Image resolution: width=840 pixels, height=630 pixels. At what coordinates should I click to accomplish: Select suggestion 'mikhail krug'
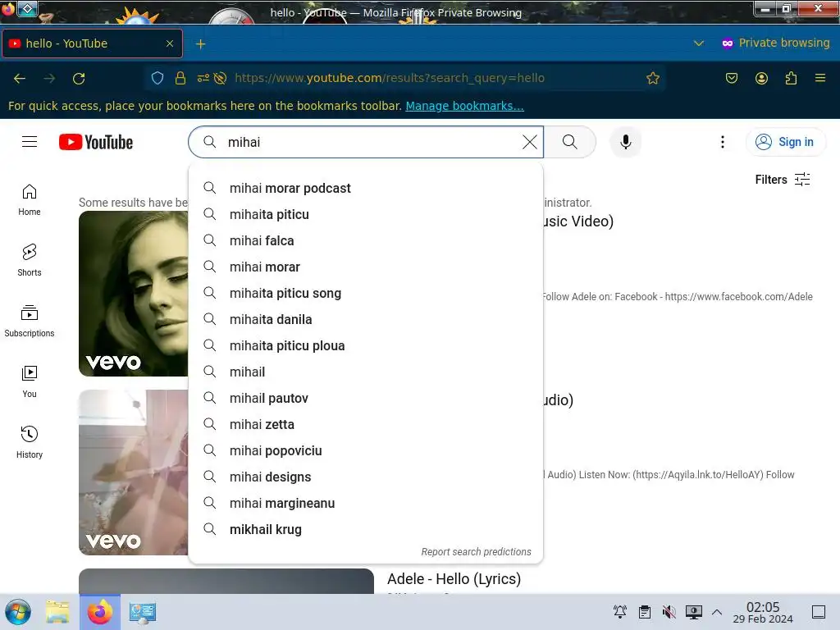pyautogui.click(x=366, y=529)
